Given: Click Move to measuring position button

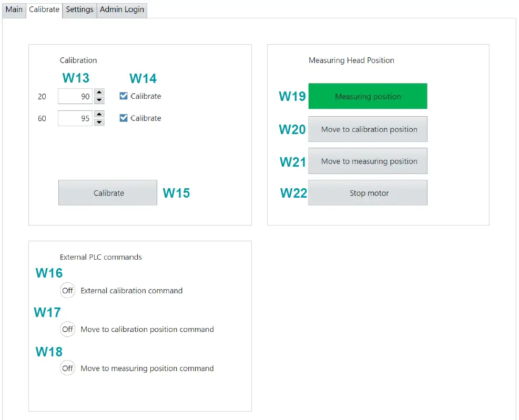Looking at the screenshot, I should 368,161.
